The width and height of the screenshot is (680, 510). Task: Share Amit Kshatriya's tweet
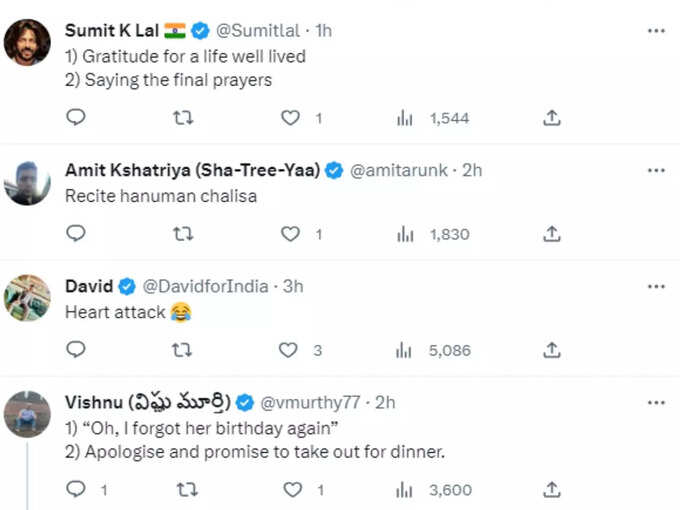point(552,234)
